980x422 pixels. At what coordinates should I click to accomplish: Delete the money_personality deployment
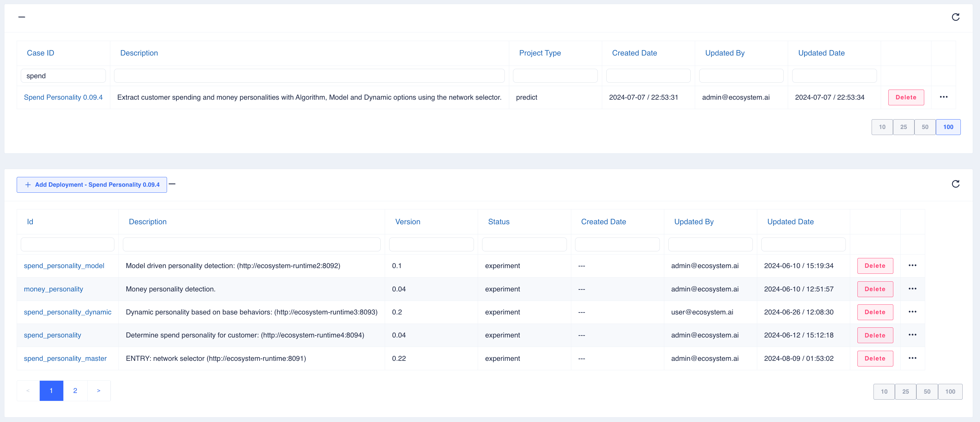875,289
